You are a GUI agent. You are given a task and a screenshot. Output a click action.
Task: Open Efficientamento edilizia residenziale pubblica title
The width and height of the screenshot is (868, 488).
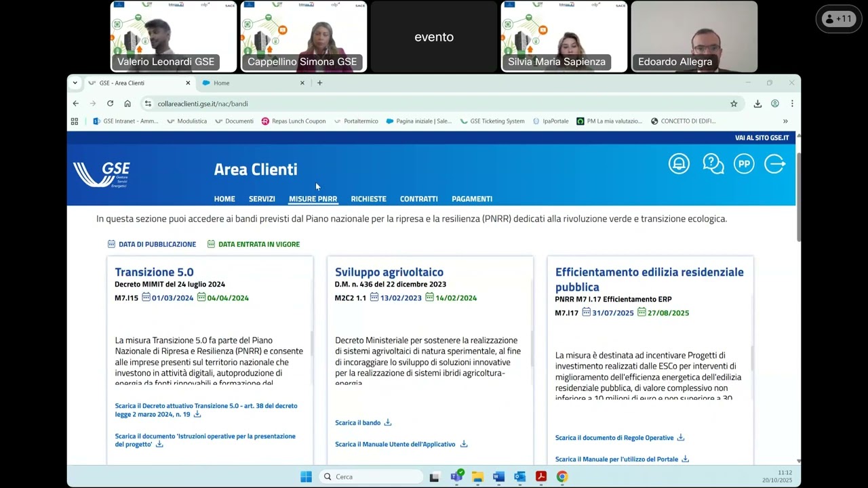pos(650,279)
